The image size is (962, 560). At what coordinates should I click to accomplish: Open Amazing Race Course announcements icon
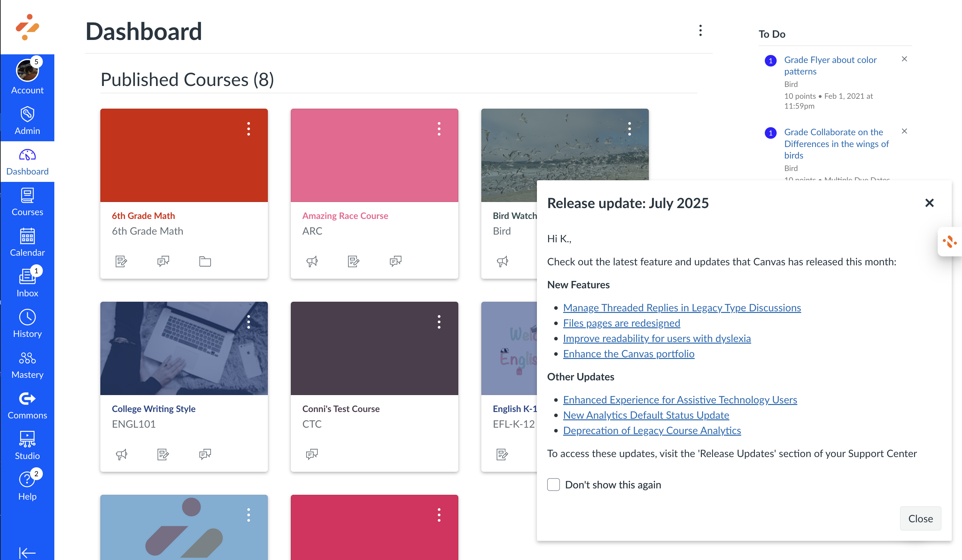click(x=312, y=261)
